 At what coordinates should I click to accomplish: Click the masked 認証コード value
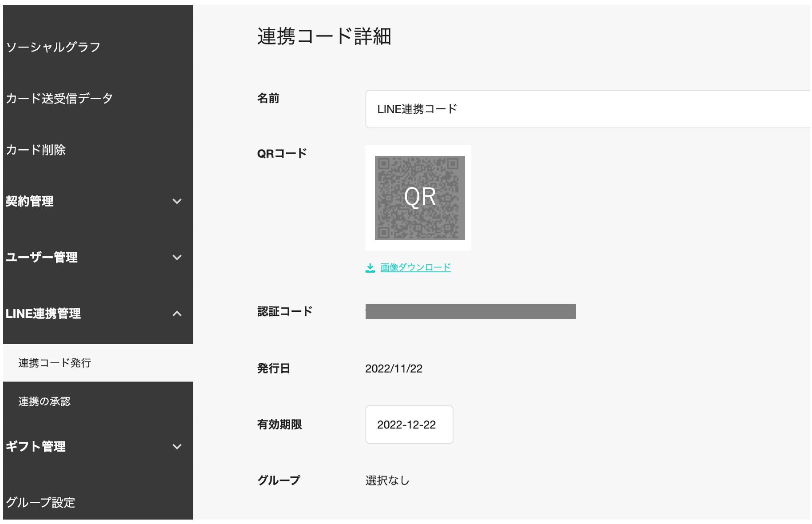tap(471, 311)
